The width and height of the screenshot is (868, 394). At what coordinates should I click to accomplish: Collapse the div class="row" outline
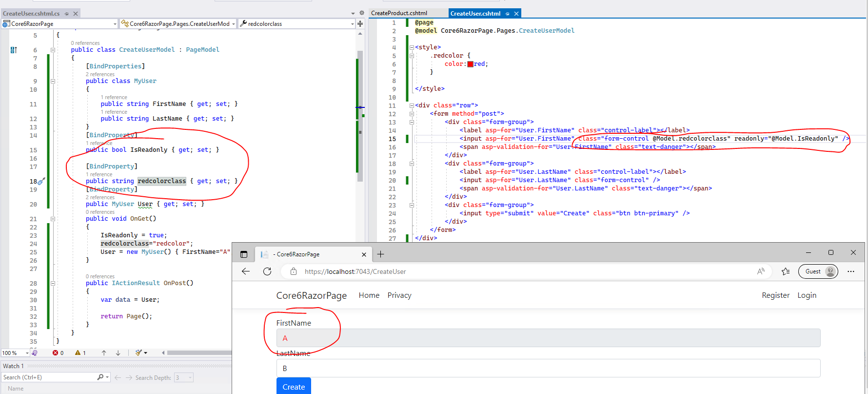(x=412, y=105)
